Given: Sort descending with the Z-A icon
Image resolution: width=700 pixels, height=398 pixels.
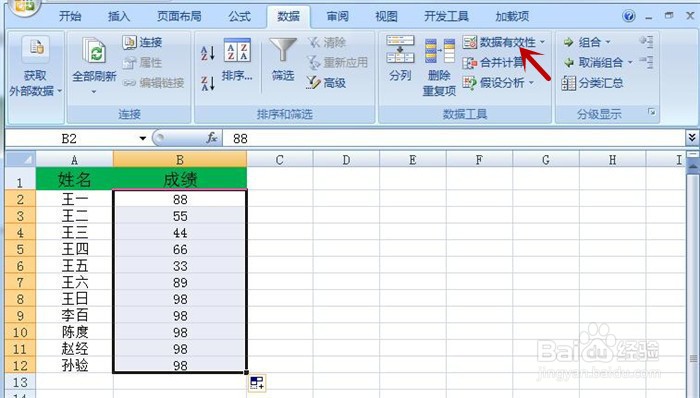Looking at the screenshot, I should pos(208,83).
